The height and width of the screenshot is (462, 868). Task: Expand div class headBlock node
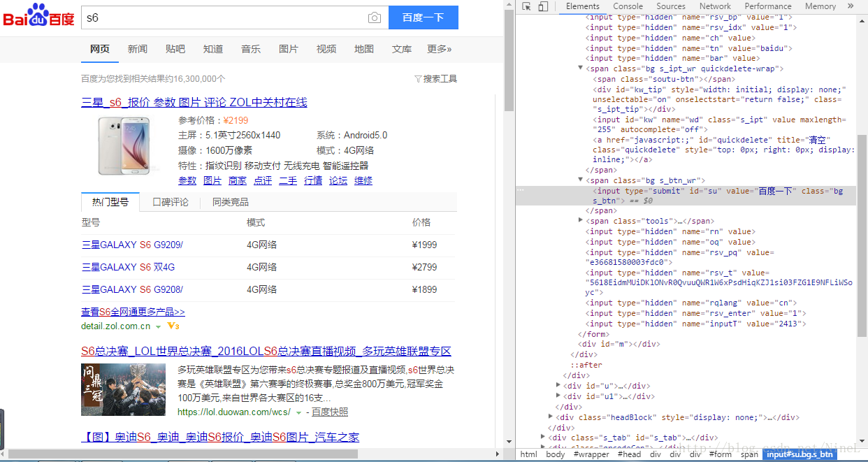coord(551,417)
